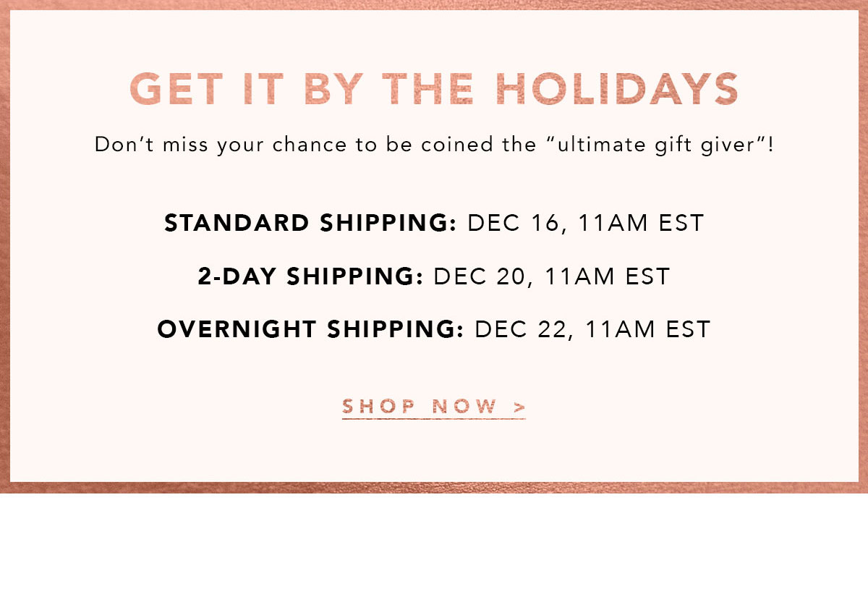Click the word SHOP in the link
Screen dimensions: 868x589
pos(380,407)
